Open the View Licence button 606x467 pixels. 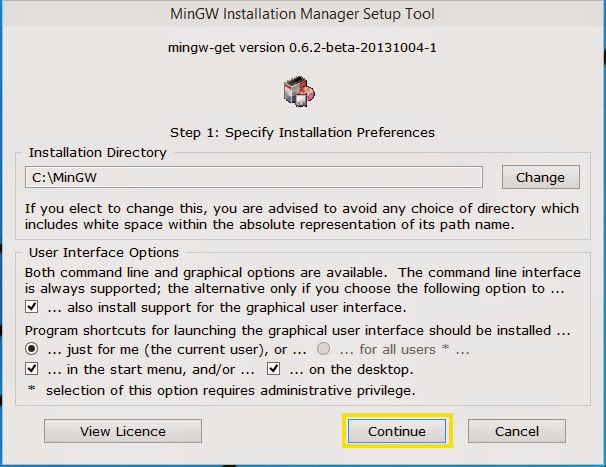(x=123, y=431)
